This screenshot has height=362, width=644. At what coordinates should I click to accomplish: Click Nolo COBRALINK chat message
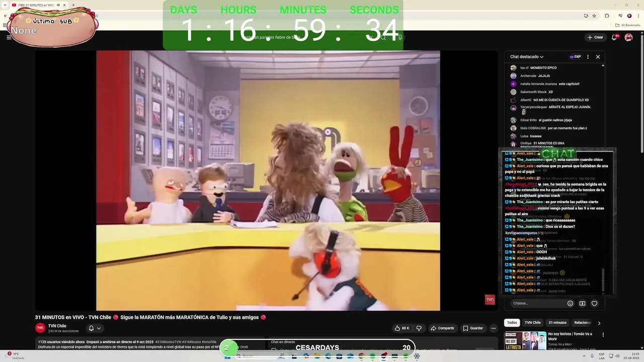coord(548,128)
